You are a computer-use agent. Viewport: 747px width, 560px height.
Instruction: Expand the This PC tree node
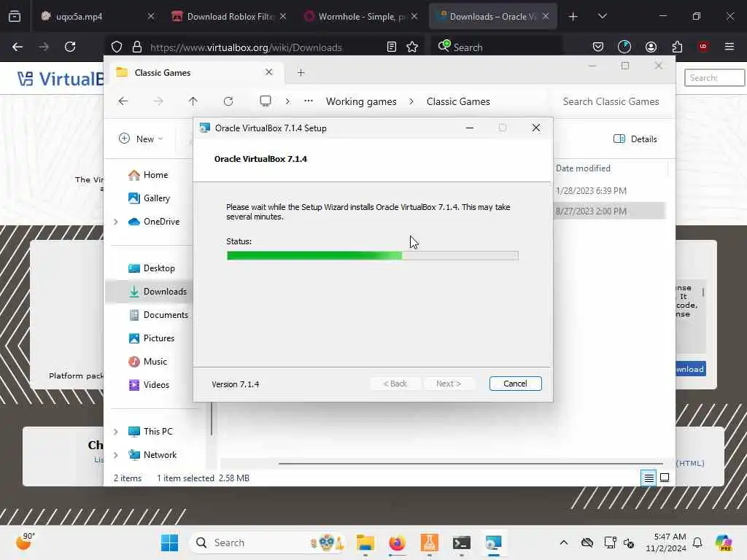[116, 432]
